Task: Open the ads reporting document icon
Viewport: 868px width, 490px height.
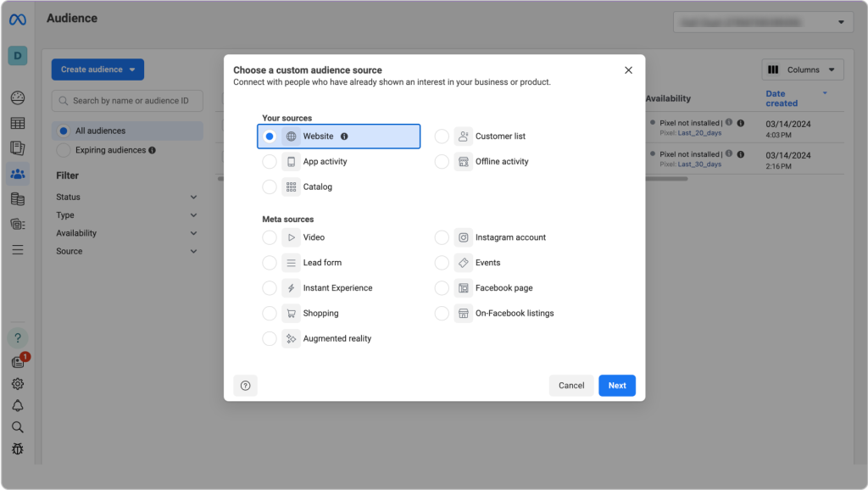Action: tap(18, 148)
